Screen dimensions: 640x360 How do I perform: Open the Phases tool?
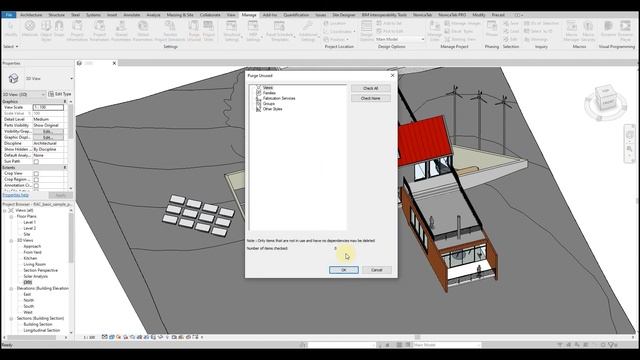pyautogui.click(x=492, y=27)
